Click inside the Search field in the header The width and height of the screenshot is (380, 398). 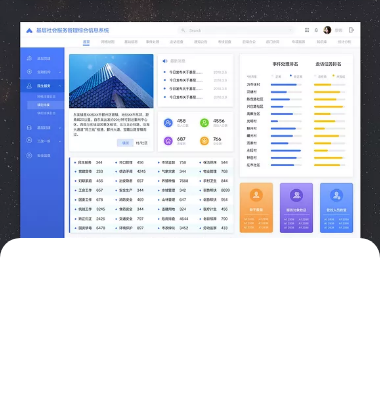(x=237, y=30)
